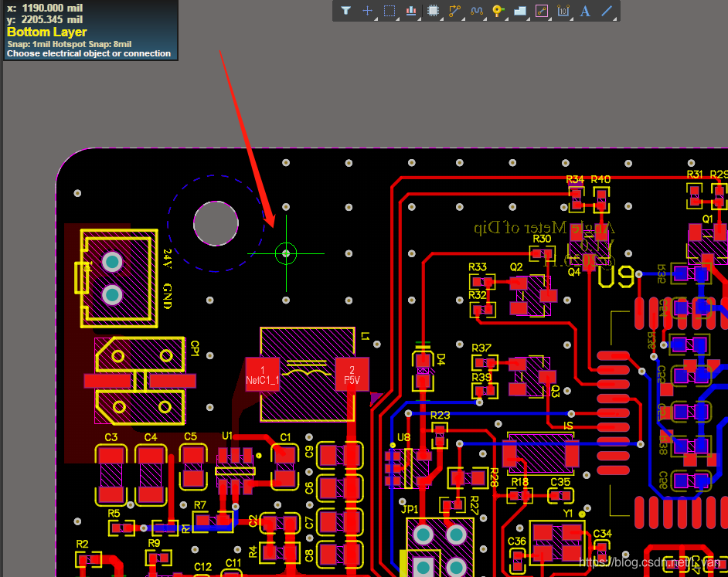The height and width of the screenshot is (577, 728).
Task: Select resistor R30 footprint
Action: click(543, 253)
